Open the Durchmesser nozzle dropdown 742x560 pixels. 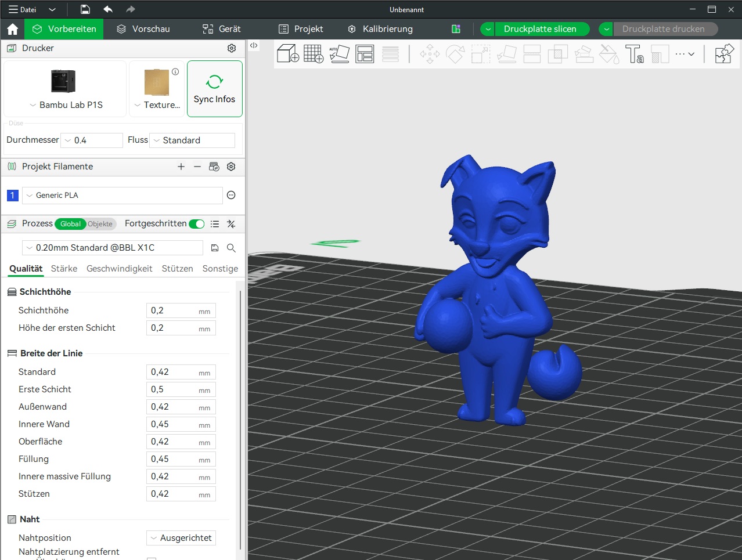pyautogui.click(x=93, y=140)
